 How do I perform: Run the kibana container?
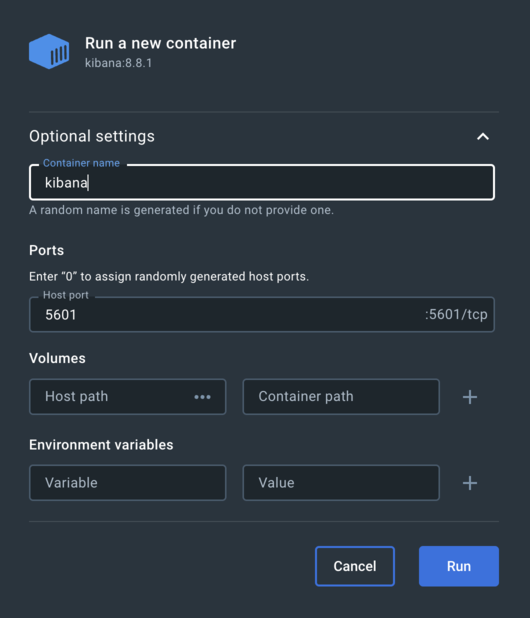(x=459, y=566)
